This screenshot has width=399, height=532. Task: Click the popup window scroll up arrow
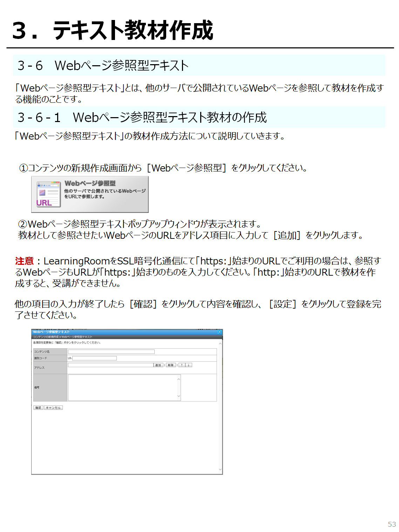pyautogui.click(x=220, y=344)
